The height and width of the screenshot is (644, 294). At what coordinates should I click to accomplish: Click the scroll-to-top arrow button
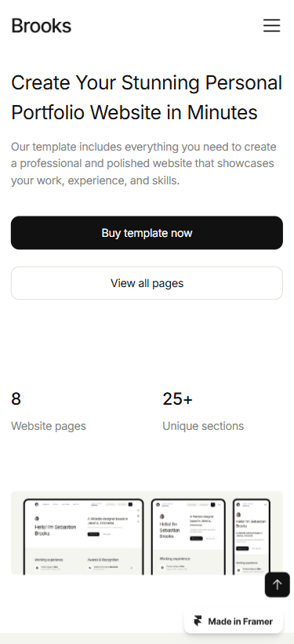[278, 584]
